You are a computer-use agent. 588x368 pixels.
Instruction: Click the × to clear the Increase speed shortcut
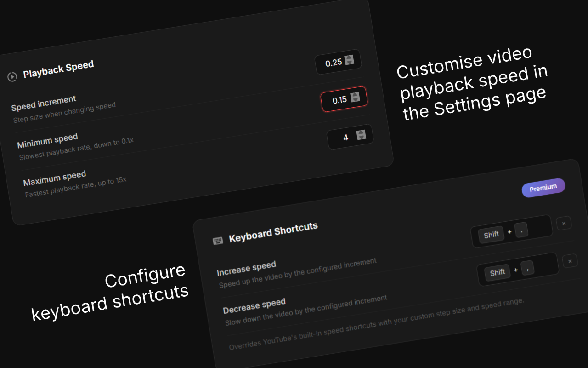[x=564, y=223]
